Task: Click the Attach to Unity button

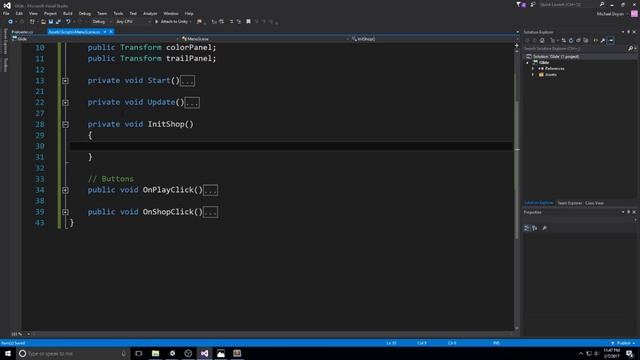Action: [x=173, y=22]
